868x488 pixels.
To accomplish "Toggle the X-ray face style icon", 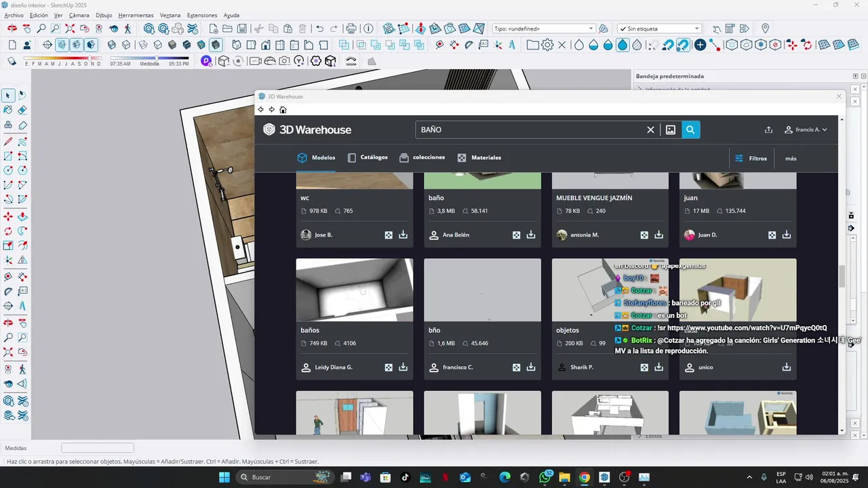I will [112, 45].
